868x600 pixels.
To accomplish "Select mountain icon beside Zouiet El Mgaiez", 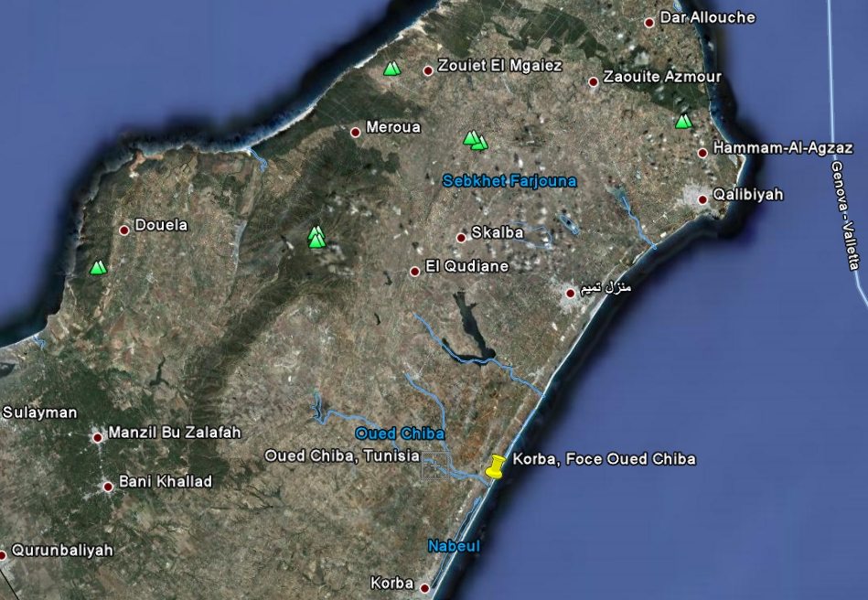I will tap(392, 68).
